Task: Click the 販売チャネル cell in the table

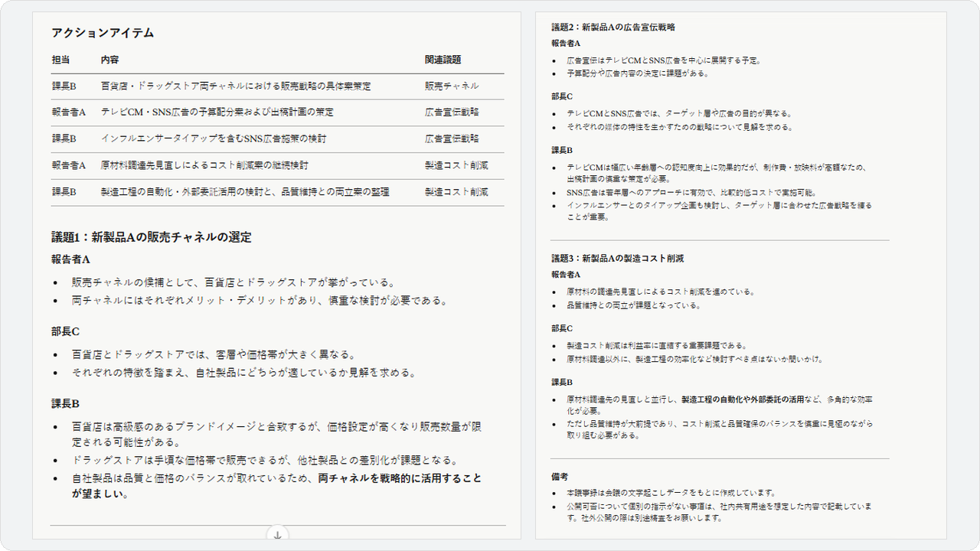Action: tap(452, 86)
